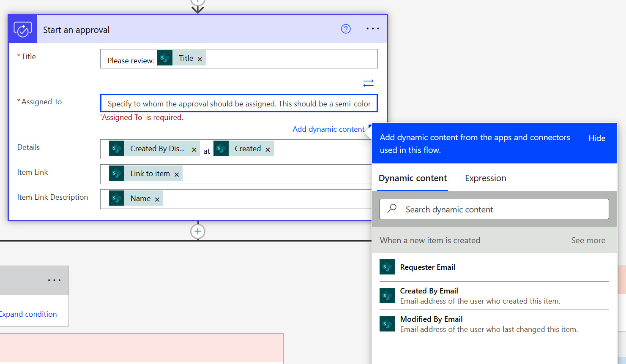
Task: Click SharePoint icon on Created token
Action: [x=221, y=149]
